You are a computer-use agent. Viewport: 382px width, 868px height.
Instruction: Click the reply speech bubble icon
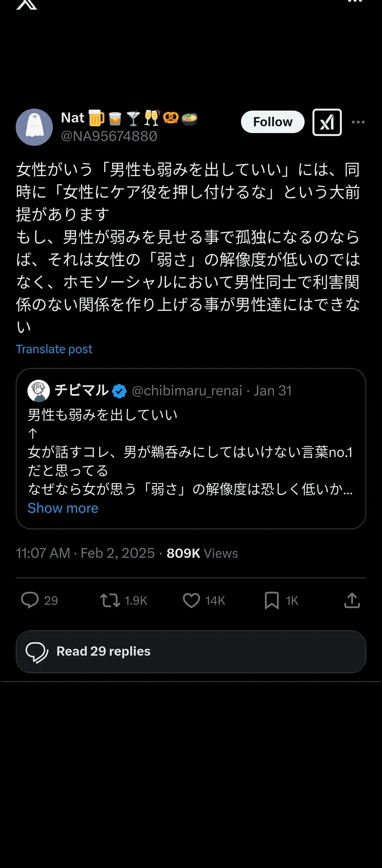[30, 600]
